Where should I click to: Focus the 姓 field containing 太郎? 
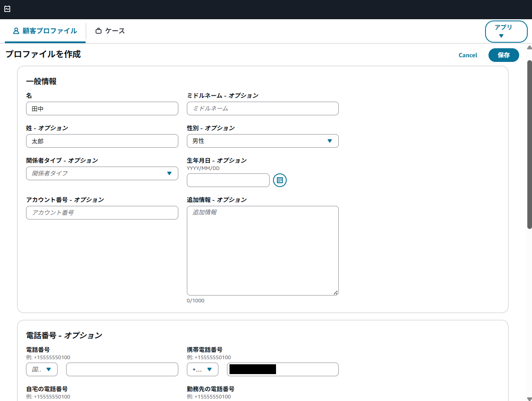point(102,141)
